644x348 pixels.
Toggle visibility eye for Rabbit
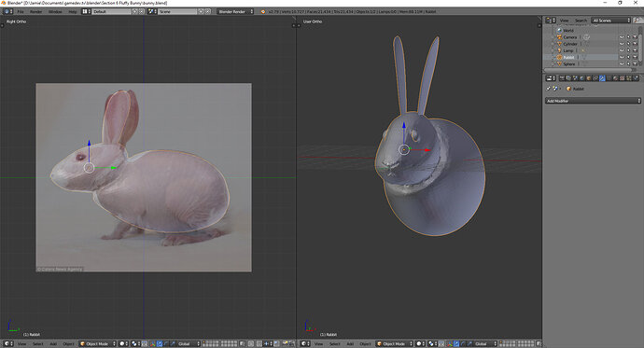point(622,58)
